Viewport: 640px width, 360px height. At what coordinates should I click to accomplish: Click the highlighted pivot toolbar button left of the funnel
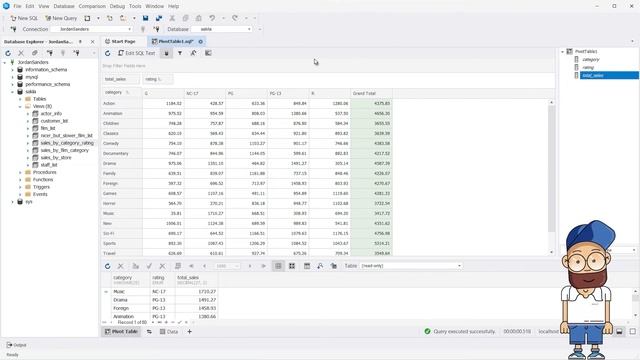166,53
